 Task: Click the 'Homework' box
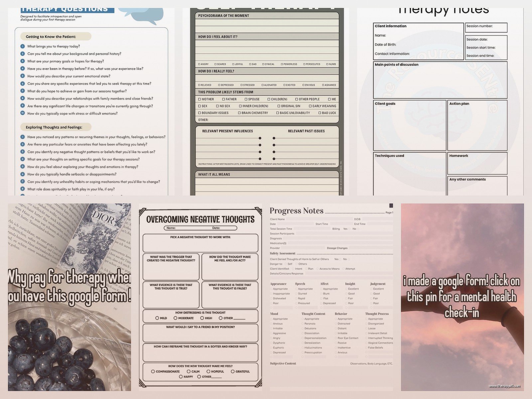tap(477, 163)
